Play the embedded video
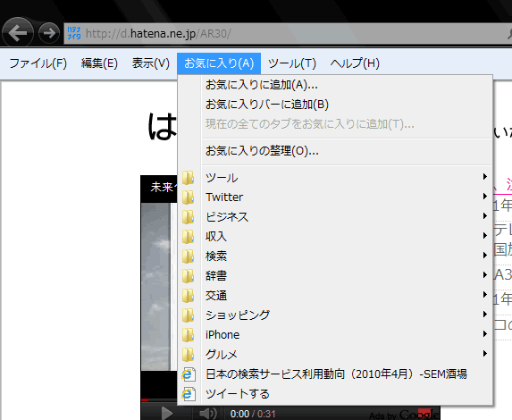The image size is (512, 420). [x=167, y=414]
